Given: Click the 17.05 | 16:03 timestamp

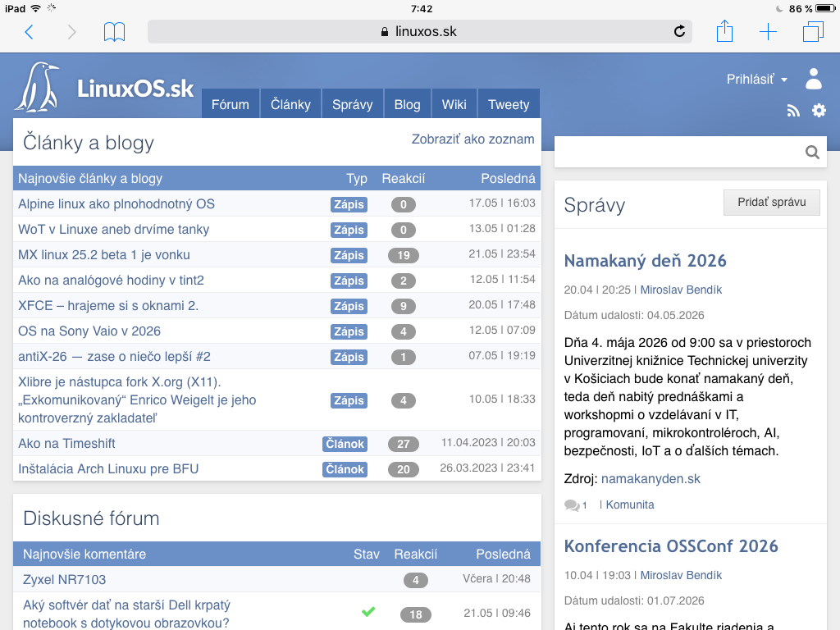Looking at the screenshot, I should click(502, 203).
